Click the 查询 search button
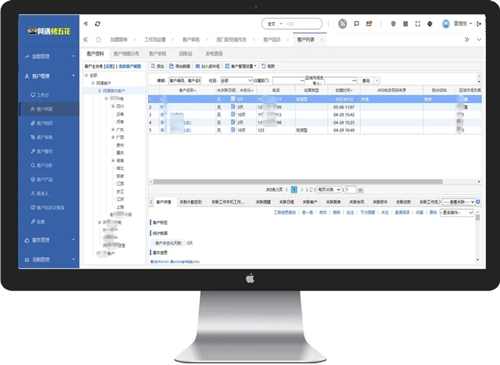Image resolution: width=500 pixels, height=365 pixels. click(x=366, y=81)
